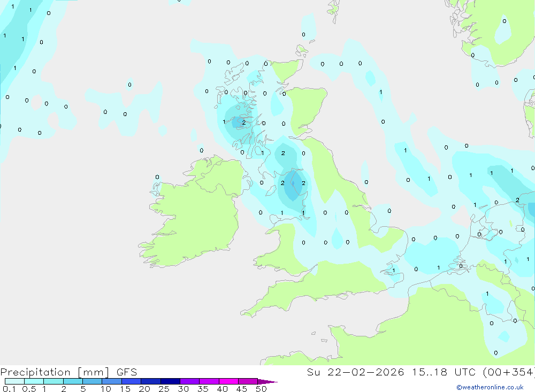Viewport: 535px width, 392px height.
Task: Click the 0.1–0.5 mm legend color swatch
Action: pos(14,381)
